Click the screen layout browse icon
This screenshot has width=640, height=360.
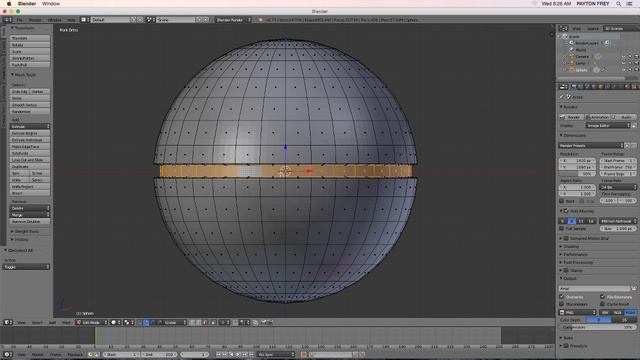coord(84,20)
